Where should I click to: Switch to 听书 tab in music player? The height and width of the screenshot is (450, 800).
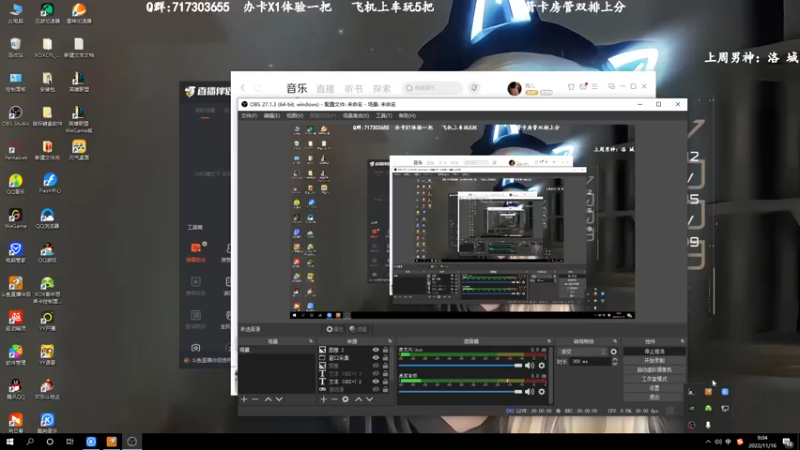click(x=354, y=88)
